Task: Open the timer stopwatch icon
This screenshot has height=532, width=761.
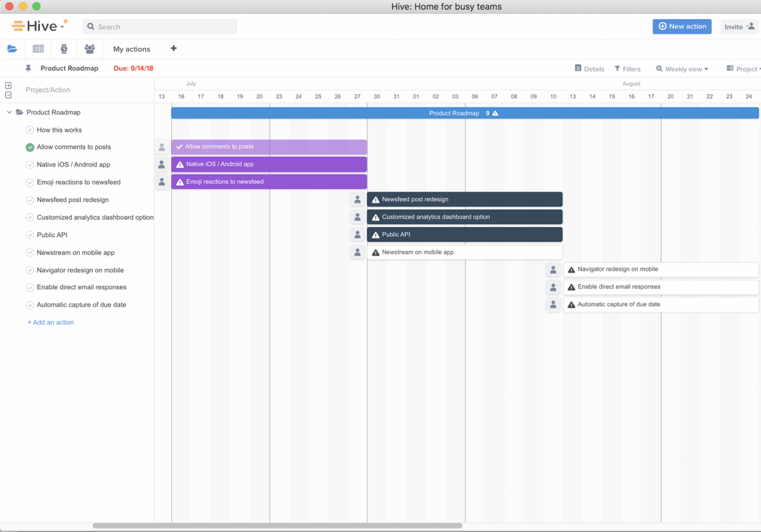Action: coord(64,49)
